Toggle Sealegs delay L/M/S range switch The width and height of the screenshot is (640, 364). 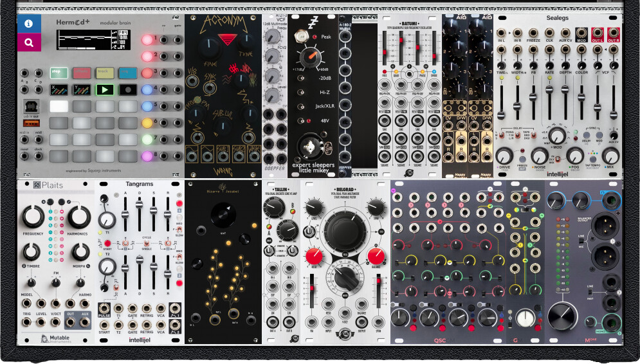click(502, 136)
